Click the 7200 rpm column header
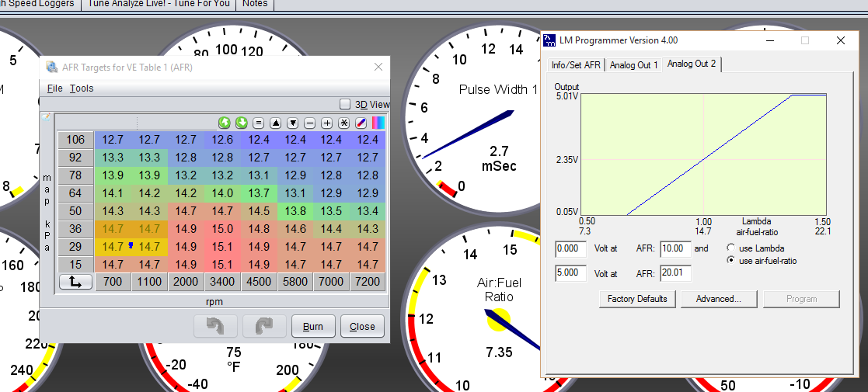Viewport: 868px width, 392px height. [x=368, y=282]
